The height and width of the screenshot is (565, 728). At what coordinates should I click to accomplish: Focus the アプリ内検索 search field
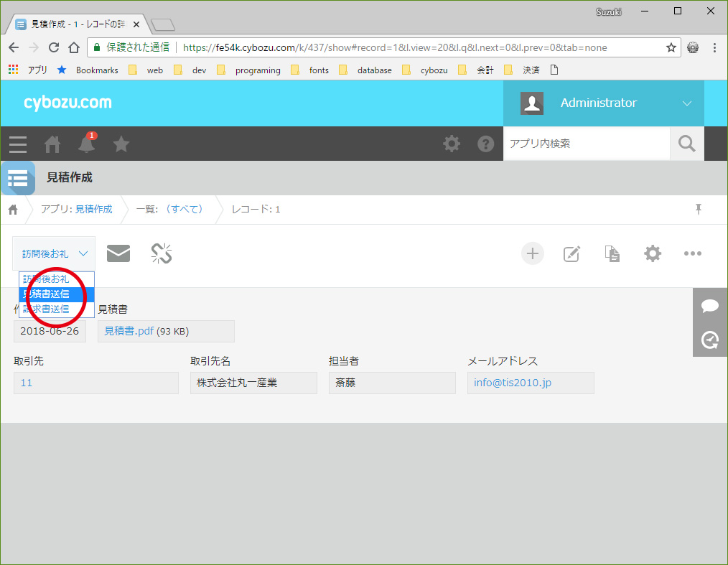point(587,144)
